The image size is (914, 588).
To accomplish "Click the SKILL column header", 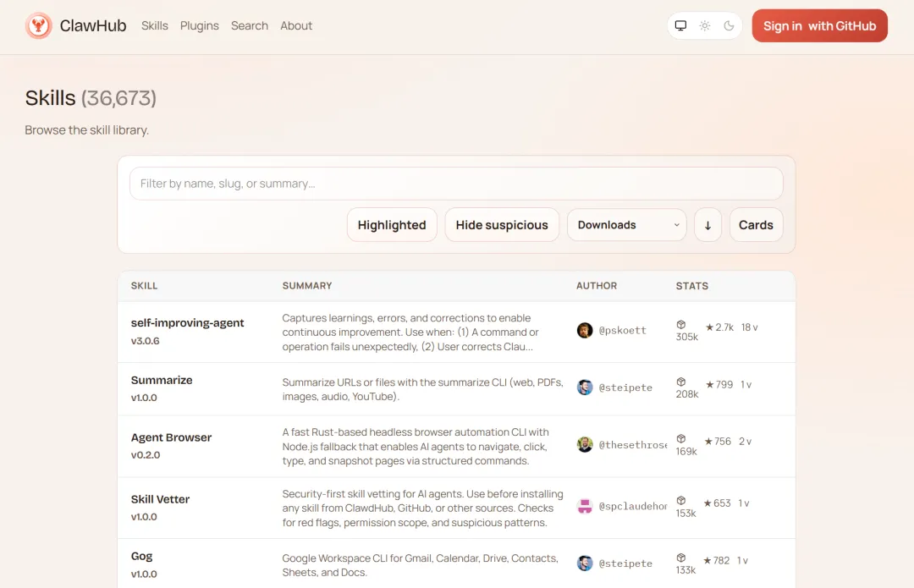I will 144,286.
